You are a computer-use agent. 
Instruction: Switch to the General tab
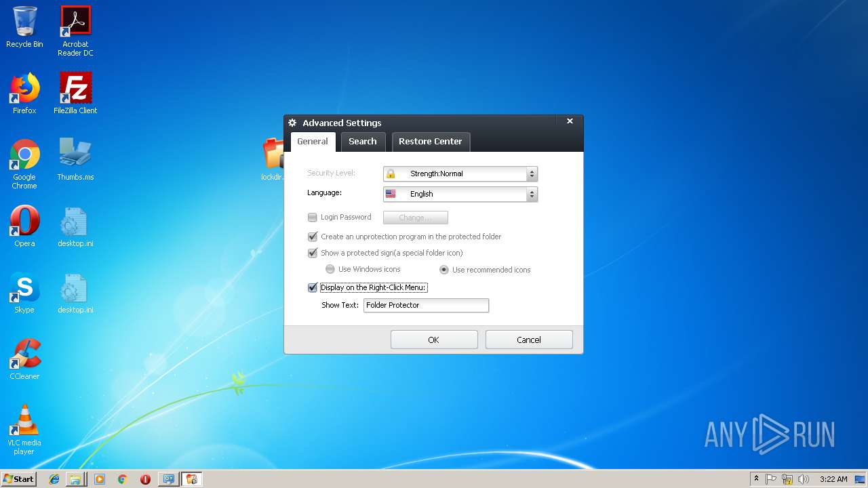point(313,142)
